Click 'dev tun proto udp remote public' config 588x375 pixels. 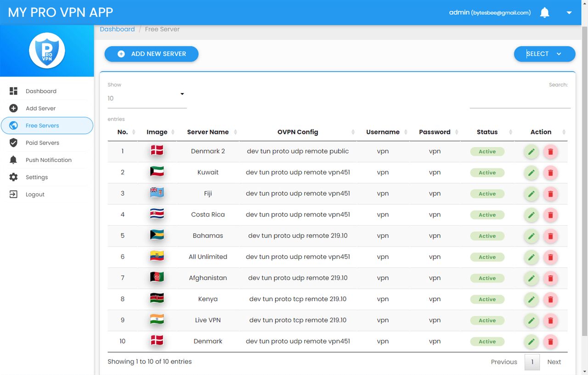298,151
